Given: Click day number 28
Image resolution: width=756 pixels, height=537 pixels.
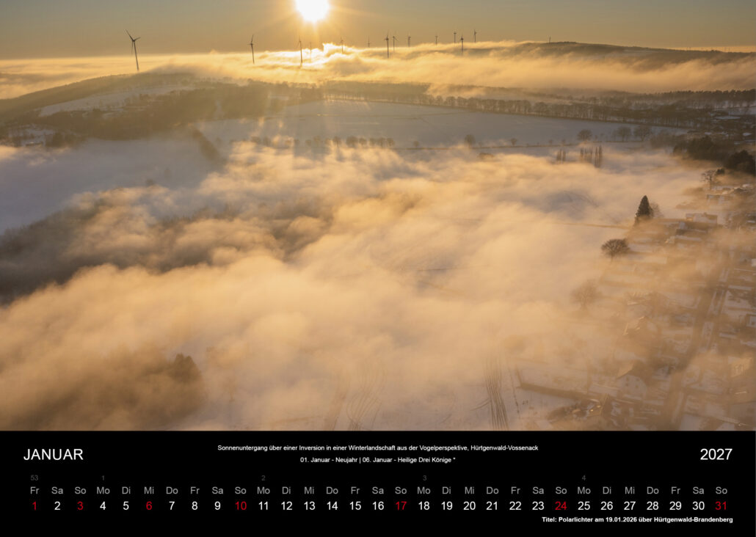Looking at the screenshot, I should click(x=653, y=505).
